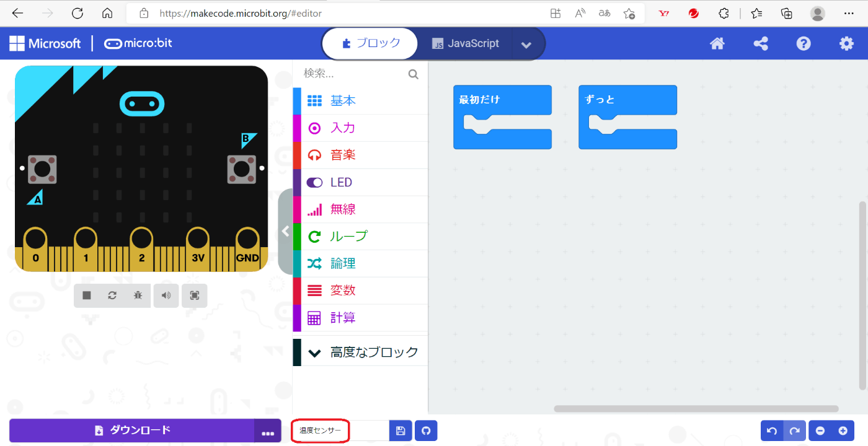Viewport: 868px width, 446px height.
Task: Open the settings gear menu
Action: [846, 43]
